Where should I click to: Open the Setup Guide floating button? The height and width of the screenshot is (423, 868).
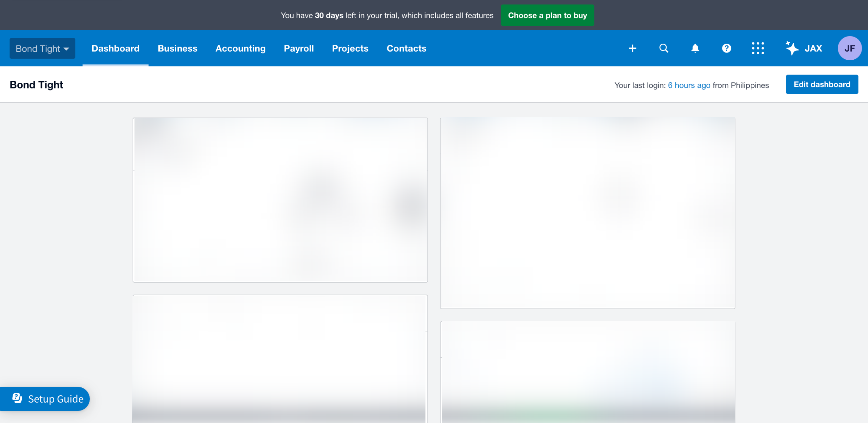point(55,399)
